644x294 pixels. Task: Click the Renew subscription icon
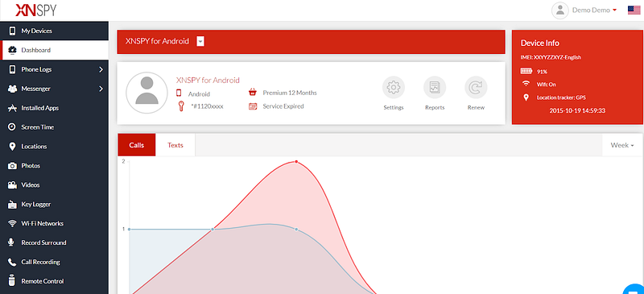476,88
